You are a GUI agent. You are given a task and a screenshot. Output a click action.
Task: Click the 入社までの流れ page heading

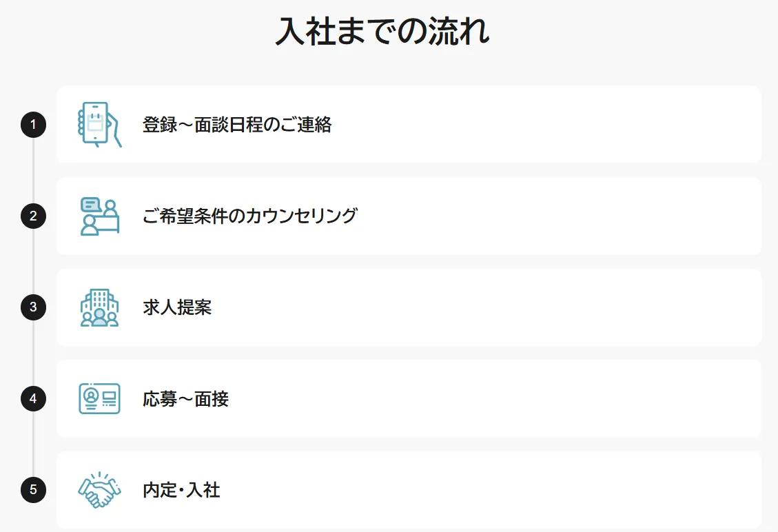pos(382,32)
